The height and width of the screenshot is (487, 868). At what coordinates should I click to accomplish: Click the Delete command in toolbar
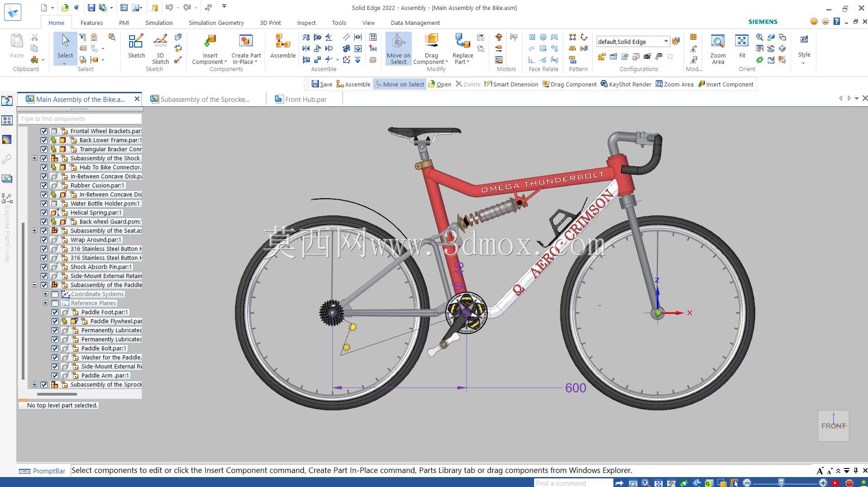(x=468, y=84)
